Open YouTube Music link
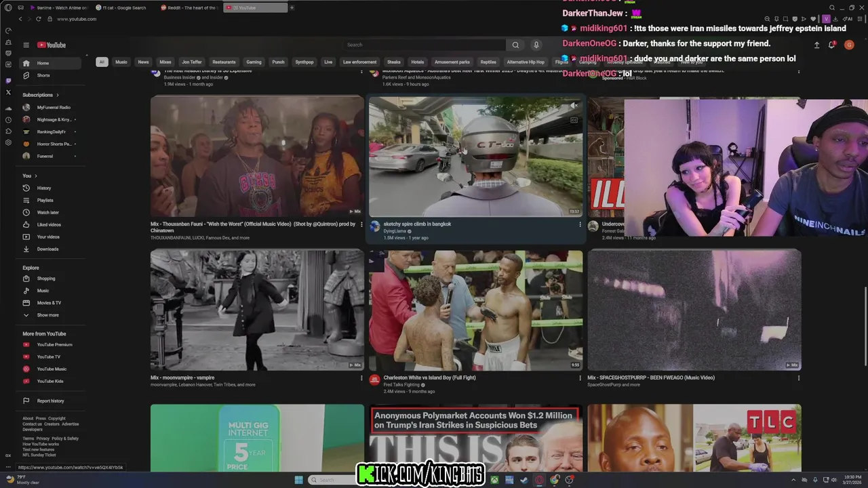 (x=50, y=369)
